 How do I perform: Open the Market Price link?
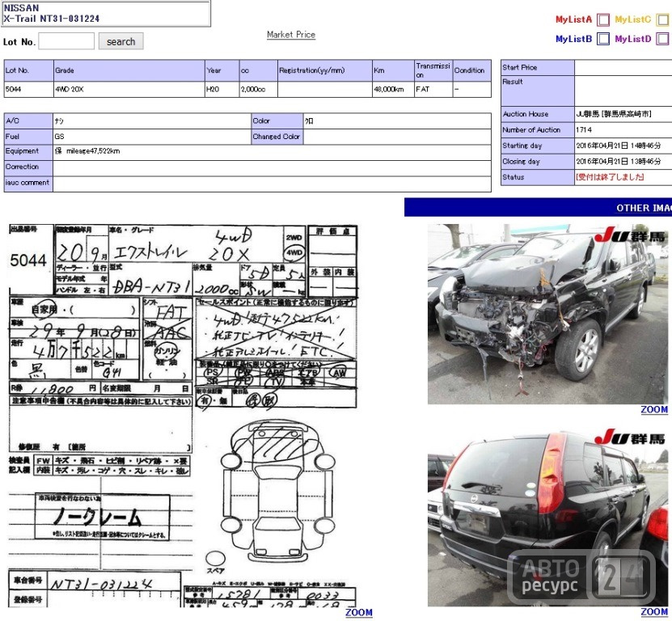(x=291, y=35)
